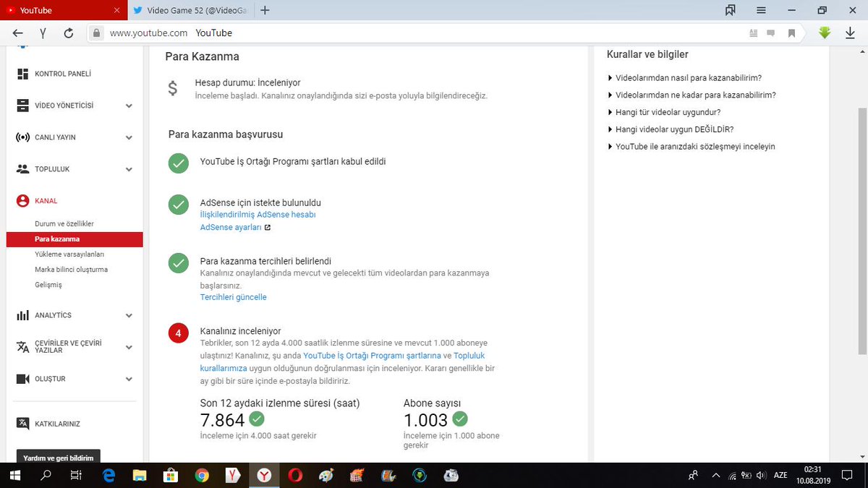Open the Windows Start menu
This screenshot has height=488, width=868.
pos(15,475)
